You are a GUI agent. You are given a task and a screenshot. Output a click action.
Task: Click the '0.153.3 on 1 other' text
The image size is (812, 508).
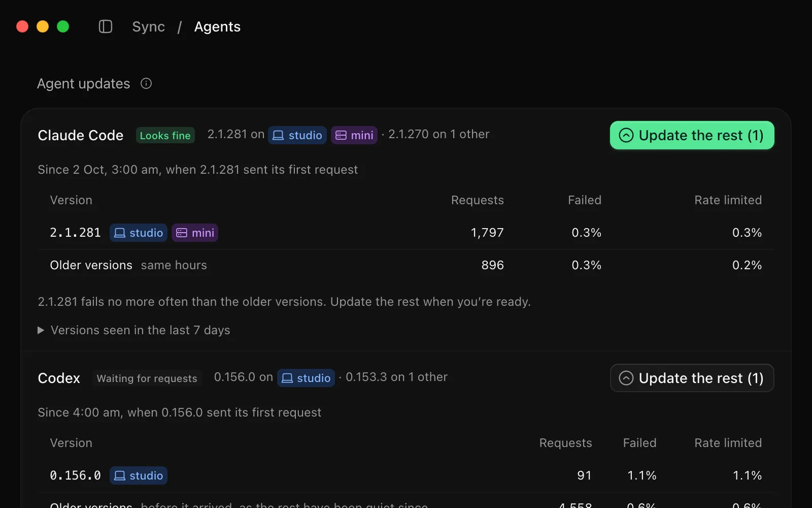(x=397, y=377)
